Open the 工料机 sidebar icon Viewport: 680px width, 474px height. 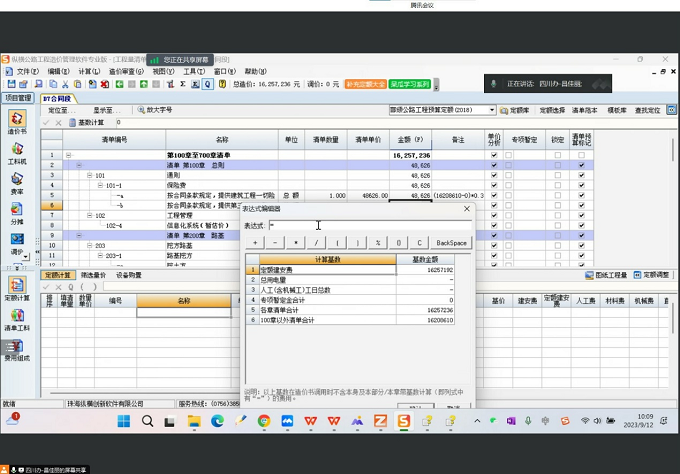point(17,150)
